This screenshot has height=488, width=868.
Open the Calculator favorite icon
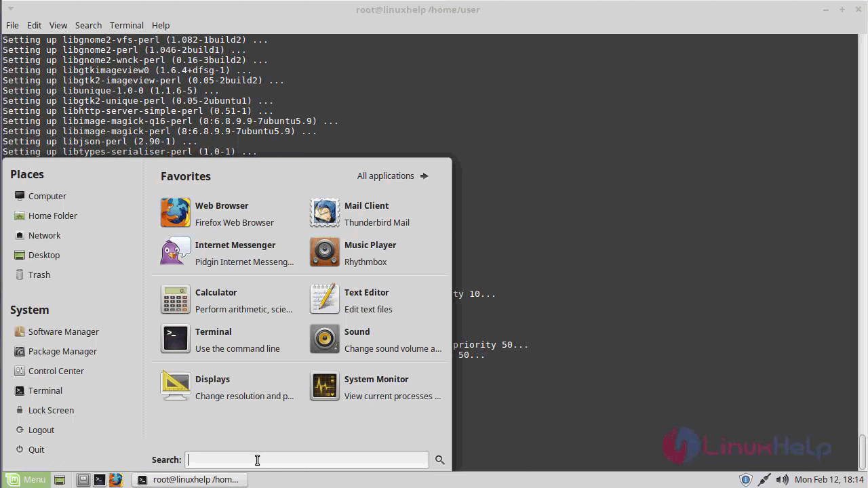(x=175, y=300)
